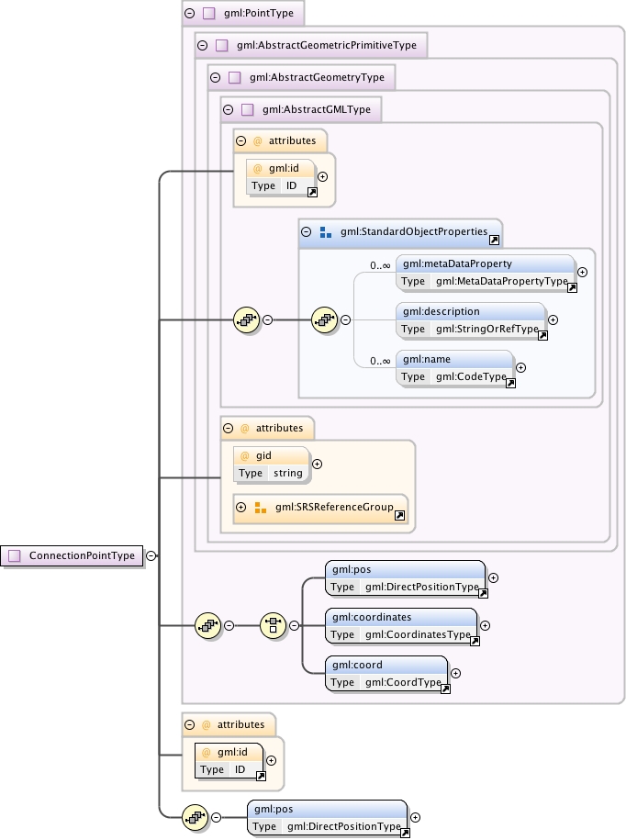Collapse attributes group containing first gml:id
This screenshot has width=626, height=840.
[x=241, y=140]
